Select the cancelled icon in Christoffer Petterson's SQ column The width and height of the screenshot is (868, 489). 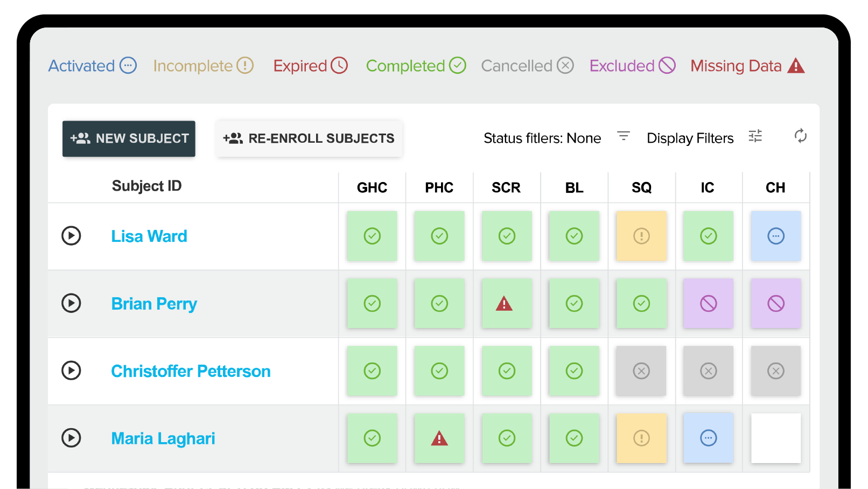(x=641, y=371)
